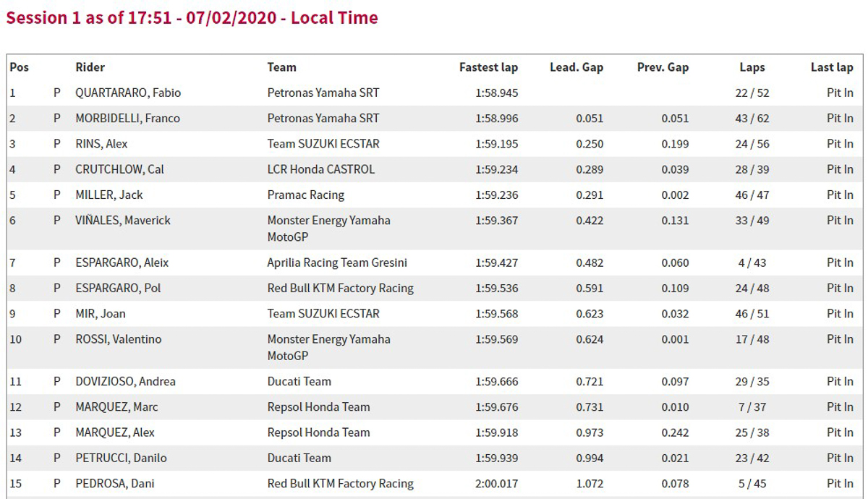Select rider 'ROSSI, Valentino'
Viewport: 868px width, 499px height.
point(119,338)
